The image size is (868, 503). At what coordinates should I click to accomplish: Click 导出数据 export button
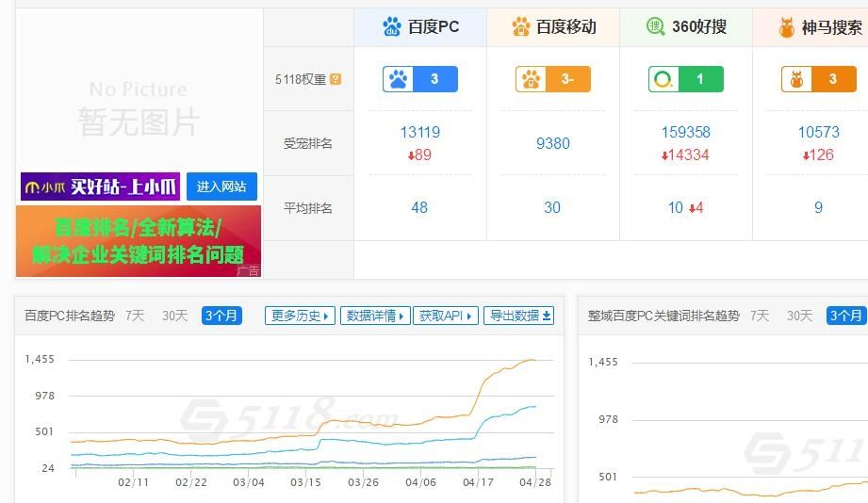coord(518,316)
